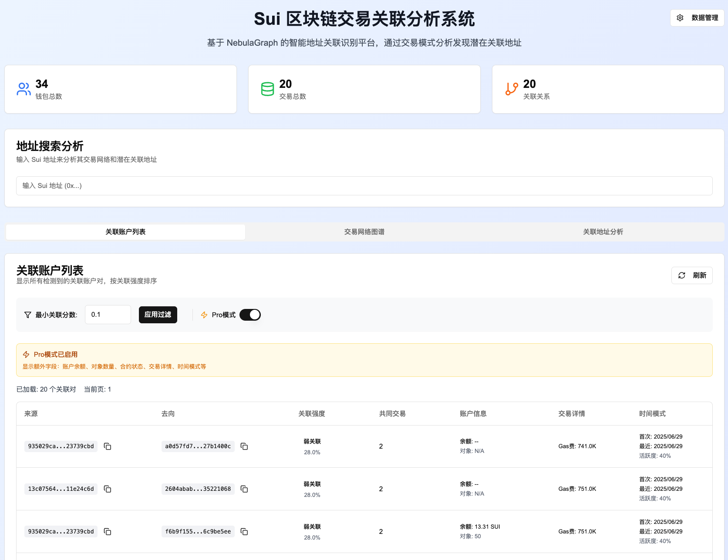Image resolution: width=728 pixels, height=560 pixels.
Task: Open 数据管理 settings button
Action: tap(697, 18)
